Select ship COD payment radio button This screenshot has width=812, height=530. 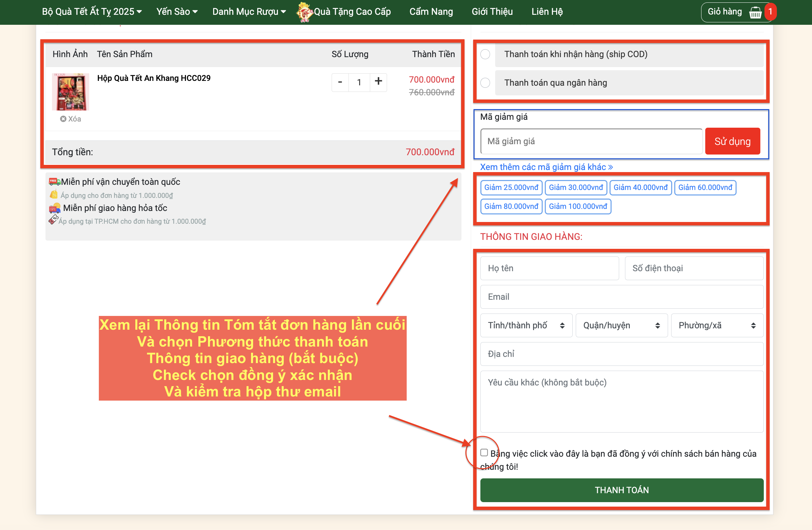(x=485, y=54)
